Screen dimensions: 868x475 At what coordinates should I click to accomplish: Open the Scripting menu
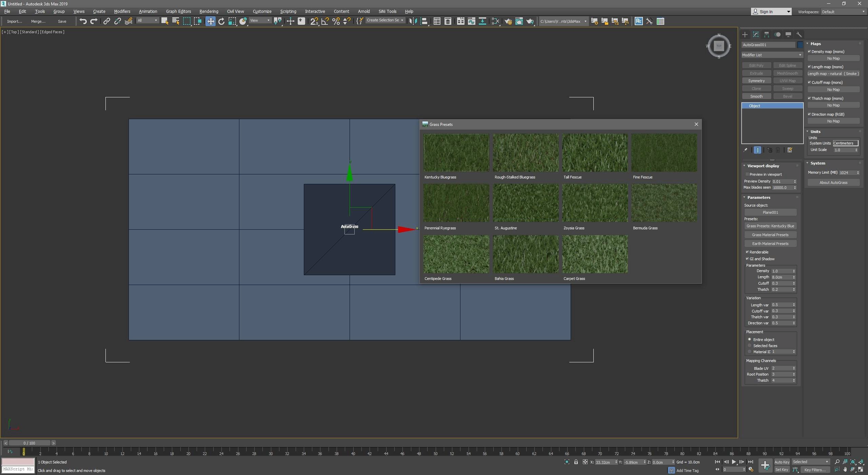coord(288,11)
